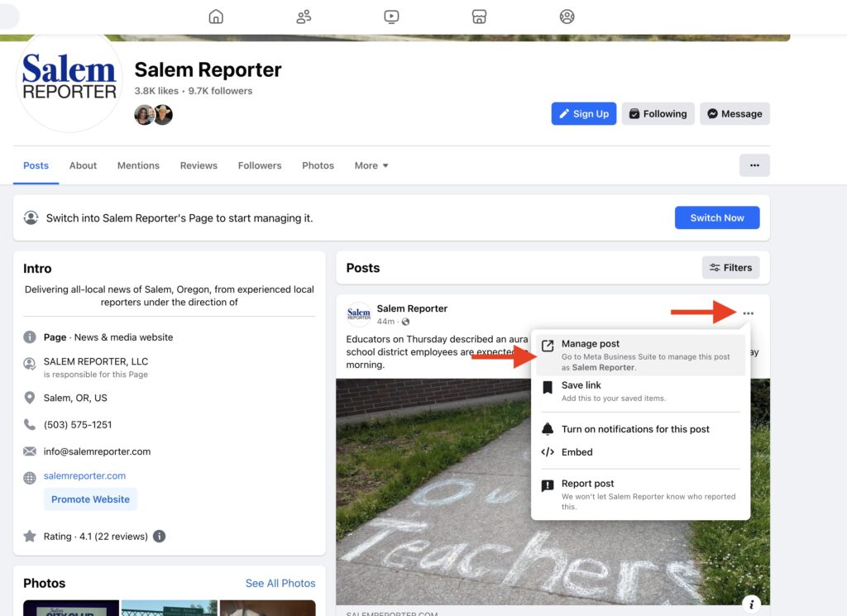
Task: Click the Salem Reporter profile logo
Action: tap(69, 80)
